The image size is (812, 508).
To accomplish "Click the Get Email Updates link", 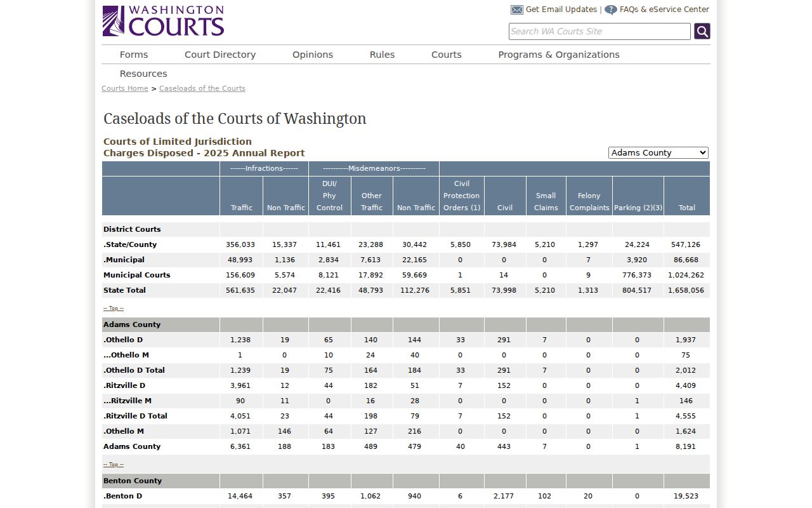I will [561, 10].
